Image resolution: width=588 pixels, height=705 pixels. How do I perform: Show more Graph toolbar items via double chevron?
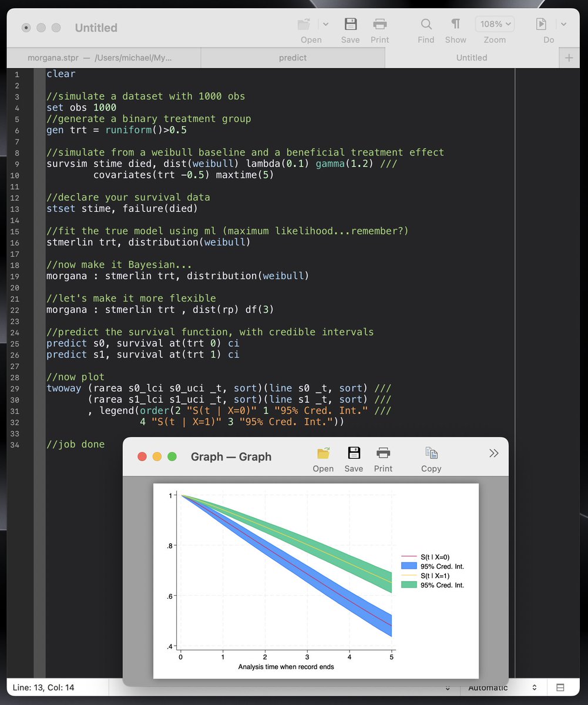pyautogui.click(x=494, y=453)
